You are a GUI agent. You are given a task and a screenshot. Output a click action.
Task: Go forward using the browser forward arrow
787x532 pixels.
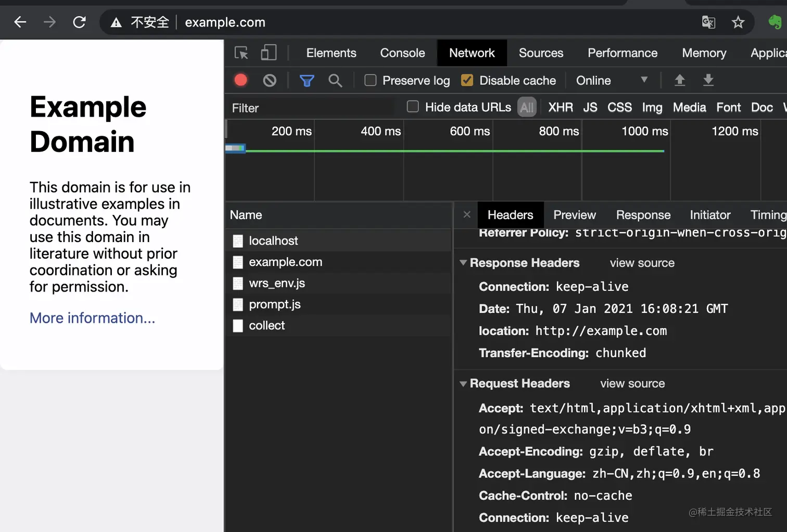coord(49,22)
